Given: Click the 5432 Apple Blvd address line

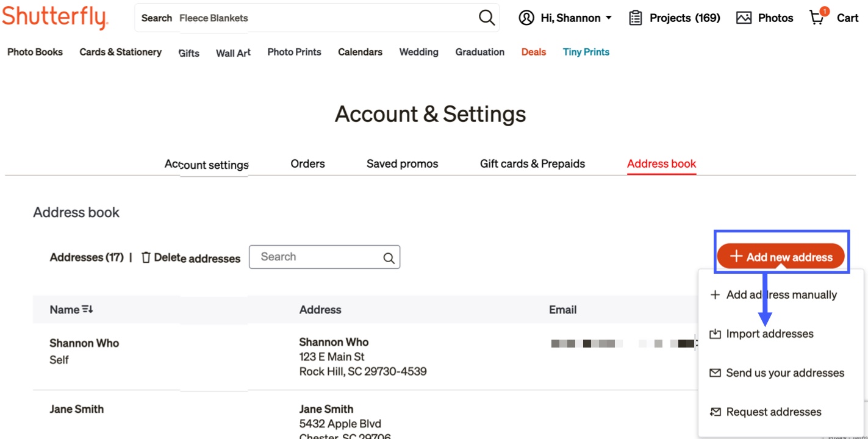Looking at the screenshot, I should tap(340, 423).
